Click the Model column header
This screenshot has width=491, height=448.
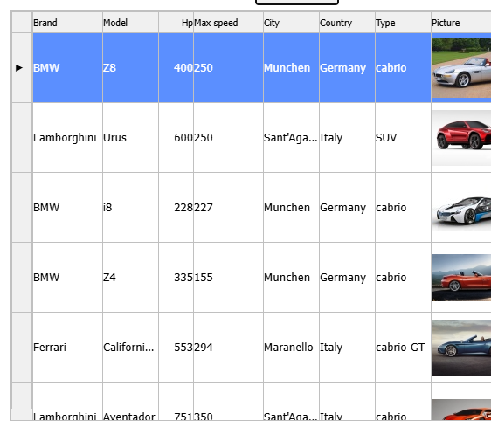point(130,23)
